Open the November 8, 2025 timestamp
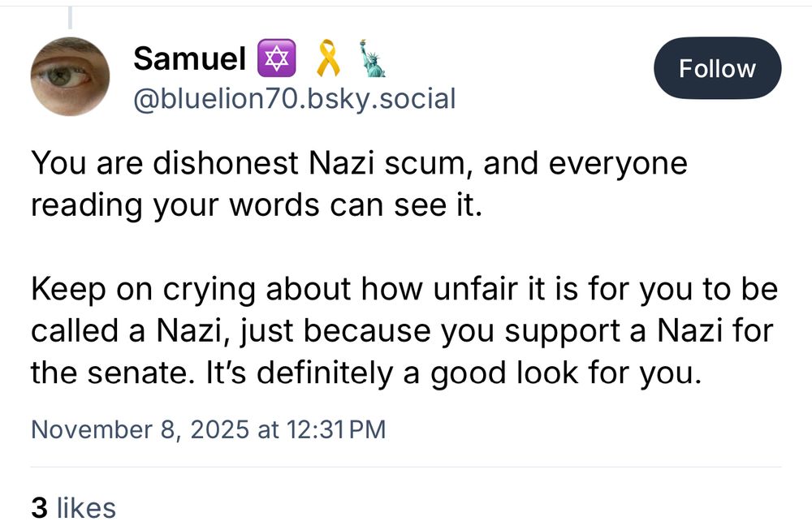 [x=208, y=429]
